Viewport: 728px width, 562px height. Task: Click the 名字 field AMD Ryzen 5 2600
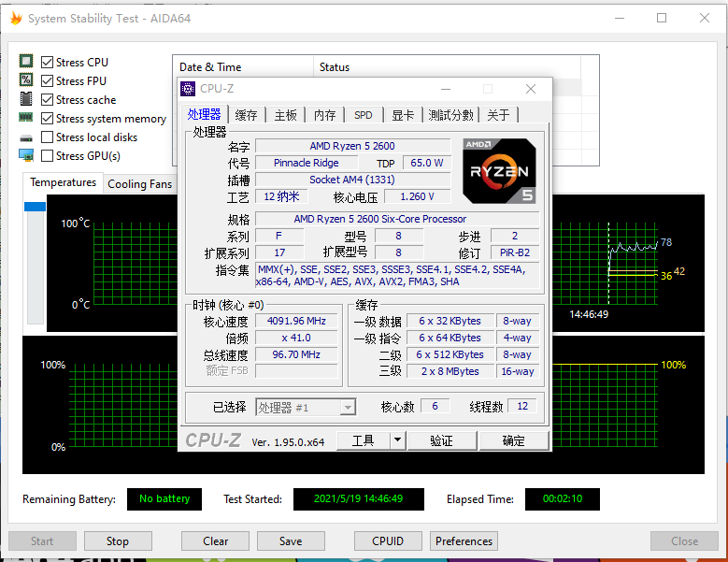click(353, 146)
